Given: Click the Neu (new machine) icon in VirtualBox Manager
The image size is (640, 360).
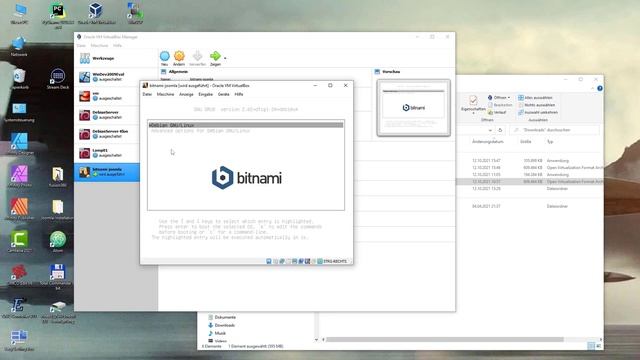Looking at the screenshot, I should click(164, 56).
